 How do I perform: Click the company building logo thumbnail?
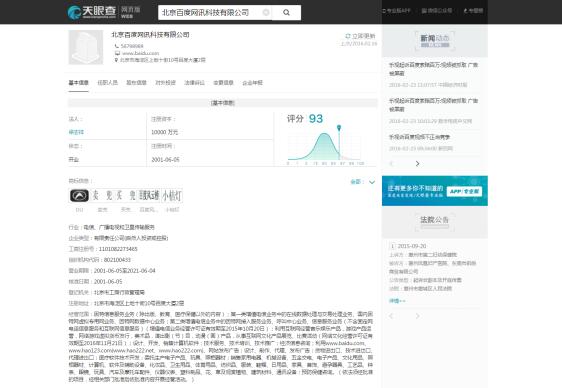86,47
